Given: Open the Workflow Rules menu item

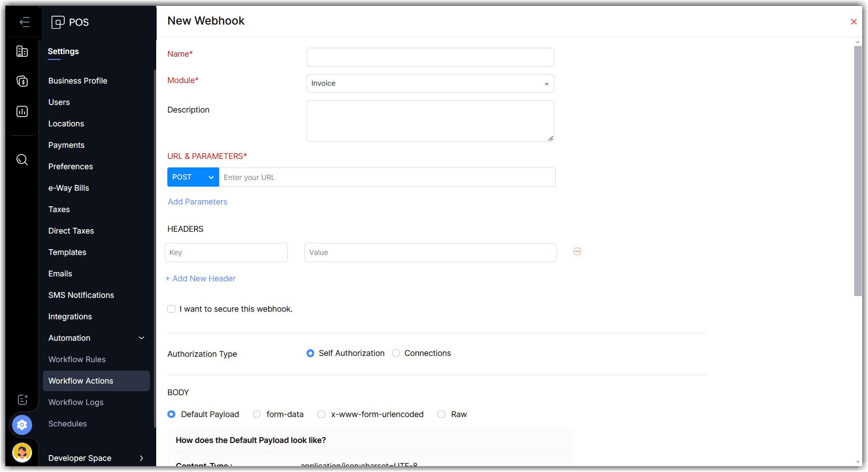Looking at the screenshot, I should pyautogui.click(x=77, y=359).
